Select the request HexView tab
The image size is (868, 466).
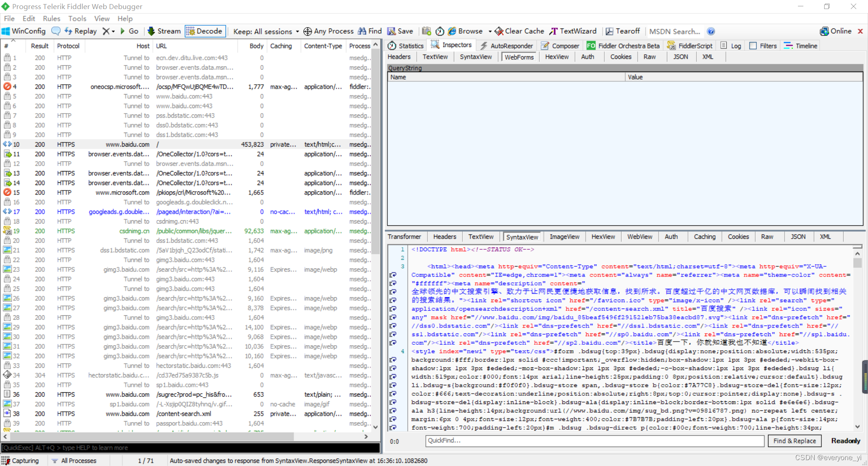(557, 57)
